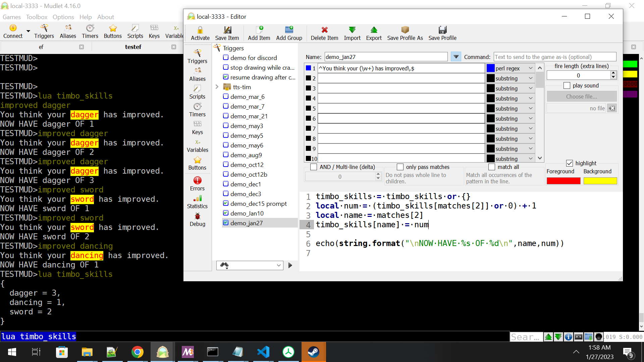Open Chrome from Windows taskbar
Screen dimensions: 644x362
(x=137, y=352)
